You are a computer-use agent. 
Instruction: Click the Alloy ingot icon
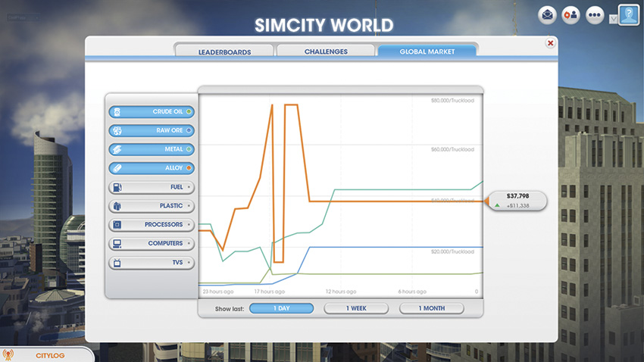117,168
